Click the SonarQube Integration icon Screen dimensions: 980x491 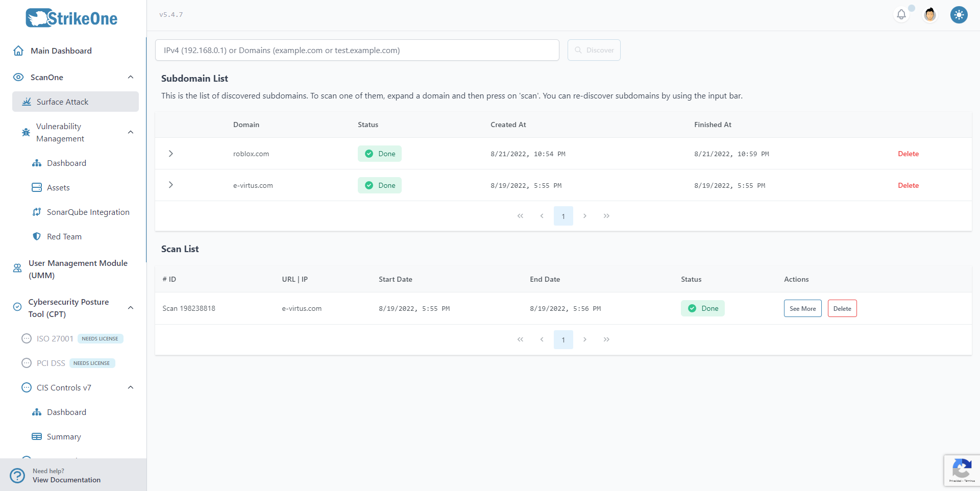click(37, 212)
